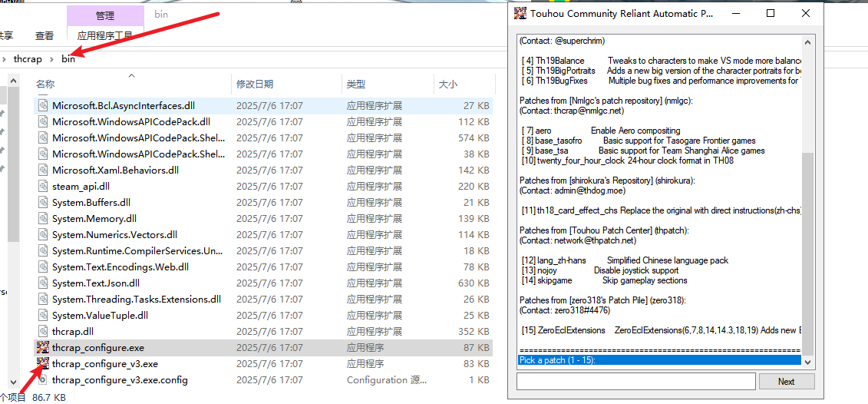The width and height of the screenshot is (868, 404).
Task: Click the 86.7 KB status bar text
Action: click(49, 397)
